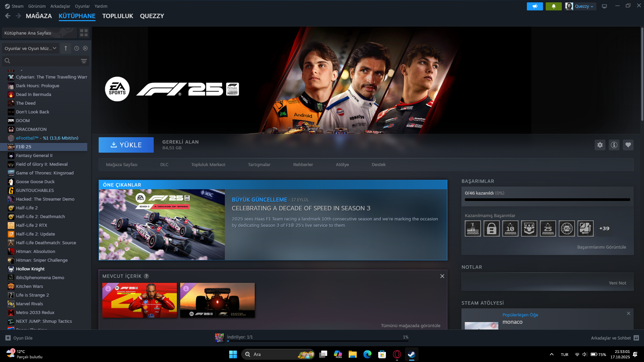Click the Add Game plus icon

pyautogui.click(x=8, y=338)
